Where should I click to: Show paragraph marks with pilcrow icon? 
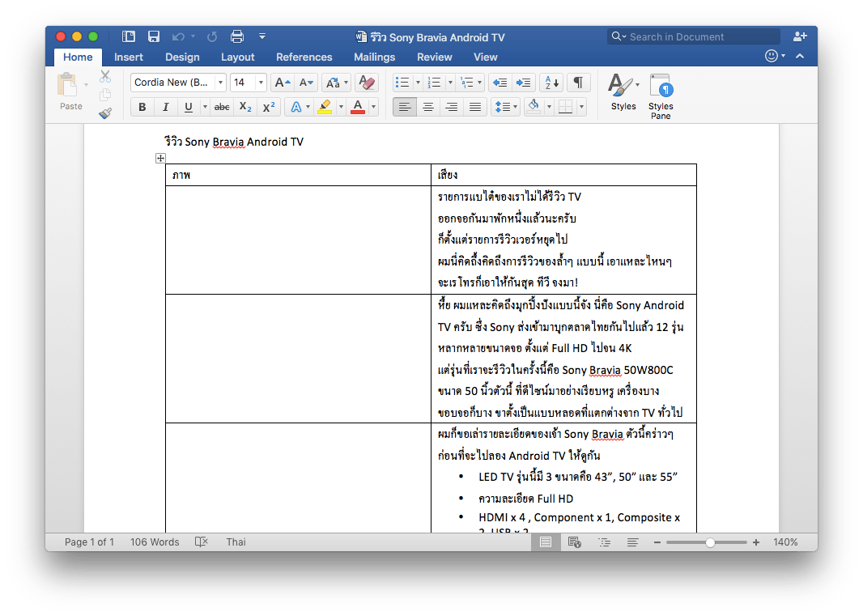pyautogui.click(x=578, y=83)
